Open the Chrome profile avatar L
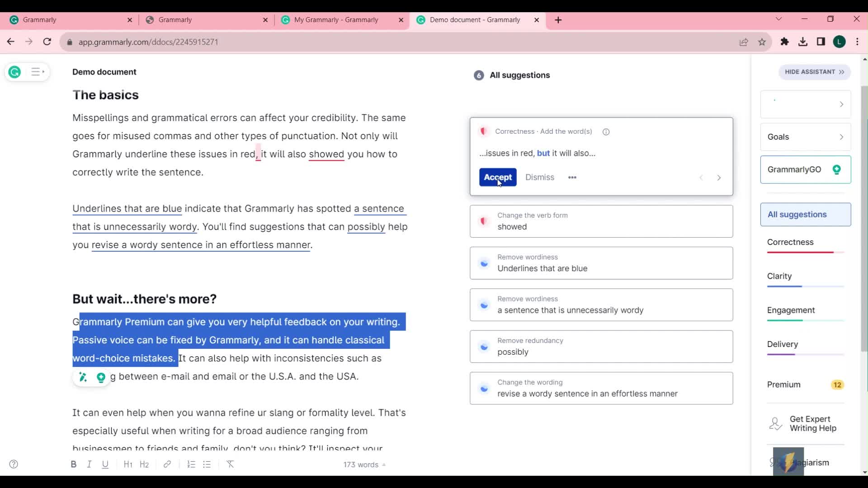Image resolution: width=868 pixels, height=488 pixels. click(x=840, y=42)
